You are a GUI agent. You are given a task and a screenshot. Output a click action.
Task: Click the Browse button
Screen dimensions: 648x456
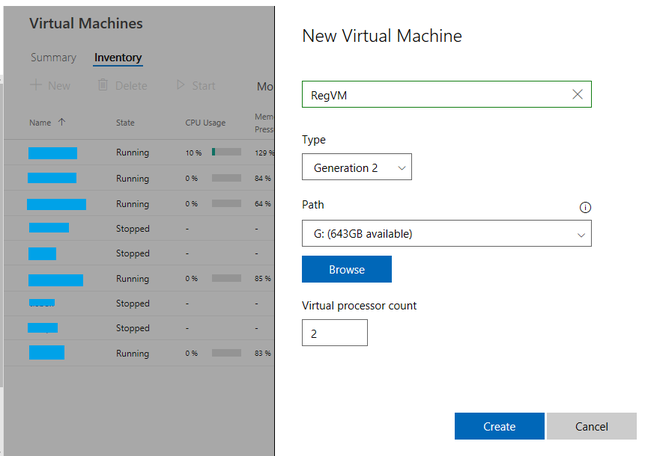[x=347, y=269]
